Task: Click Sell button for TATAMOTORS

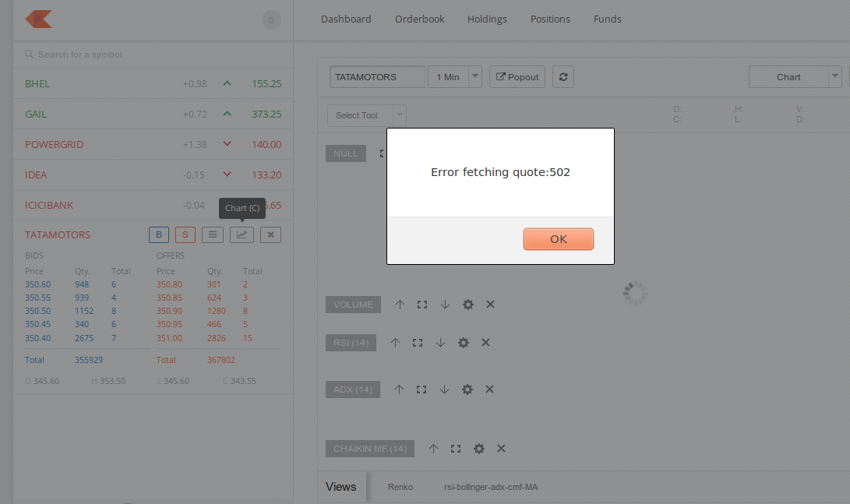Action: 185,234
